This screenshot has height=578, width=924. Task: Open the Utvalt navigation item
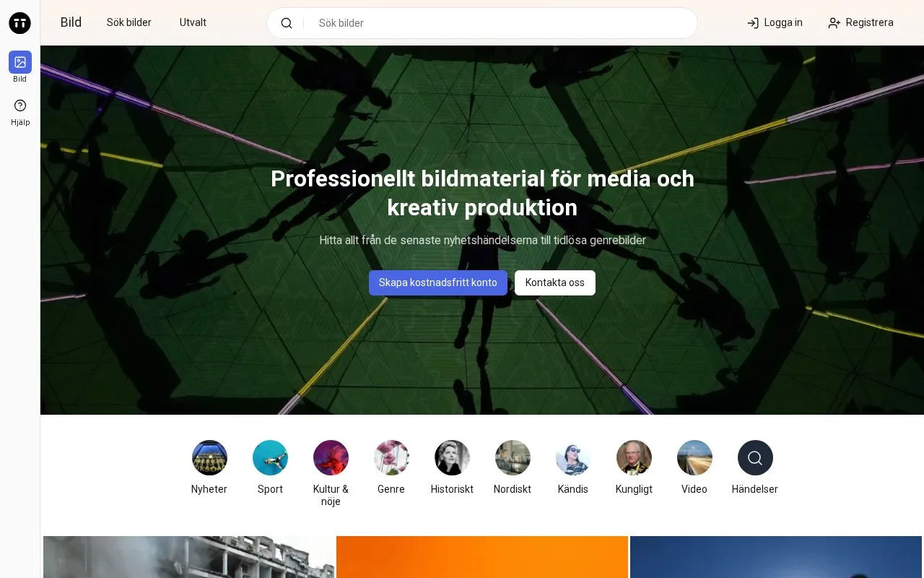(x=193, y=22)
